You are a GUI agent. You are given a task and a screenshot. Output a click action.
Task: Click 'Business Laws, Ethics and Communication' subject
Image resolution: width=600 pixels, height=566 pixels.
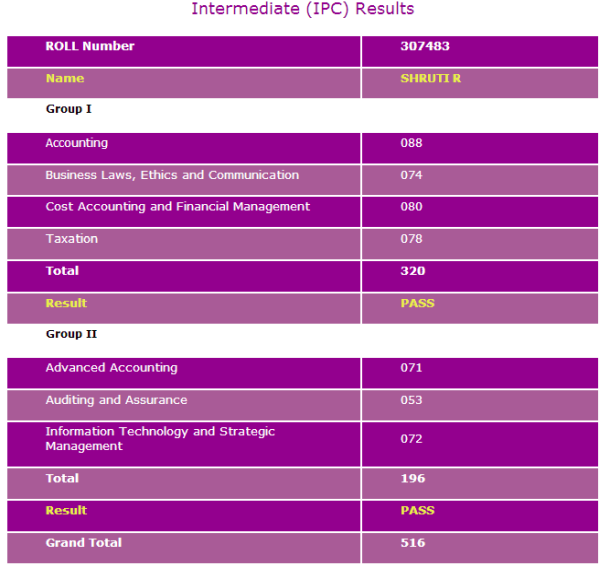pyautogui.click(x=172, y=176)
